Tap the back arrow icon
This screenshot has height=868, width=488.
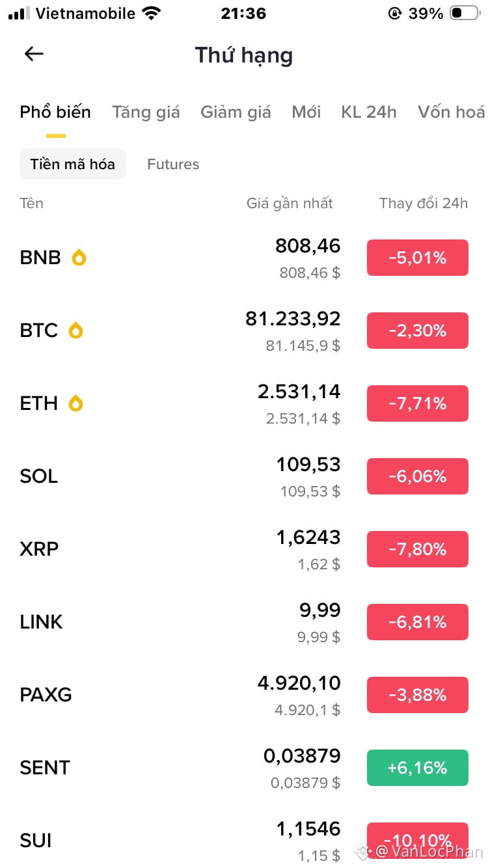34,54
